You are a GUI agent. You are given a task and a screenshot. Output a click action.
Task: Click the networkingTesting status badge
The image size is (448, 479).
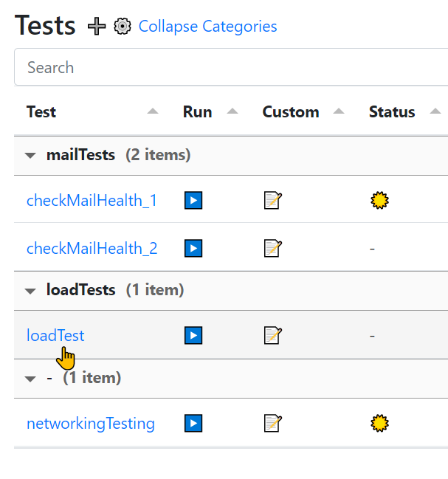[x=380, y=424]
